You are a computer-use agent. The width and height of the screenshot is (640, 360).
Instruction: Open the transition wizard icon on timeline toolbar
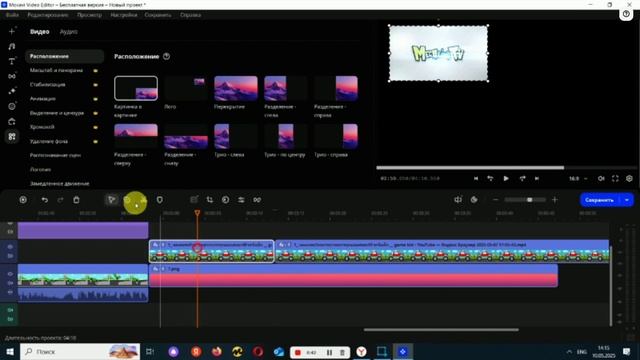[257, 200]
